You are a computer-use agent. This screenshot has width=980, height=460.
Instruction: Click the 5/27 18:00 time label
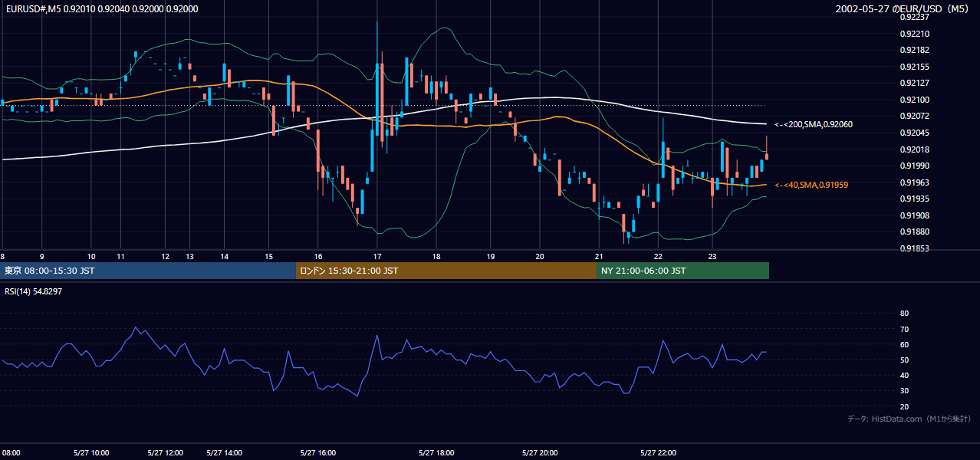[436, 453]
